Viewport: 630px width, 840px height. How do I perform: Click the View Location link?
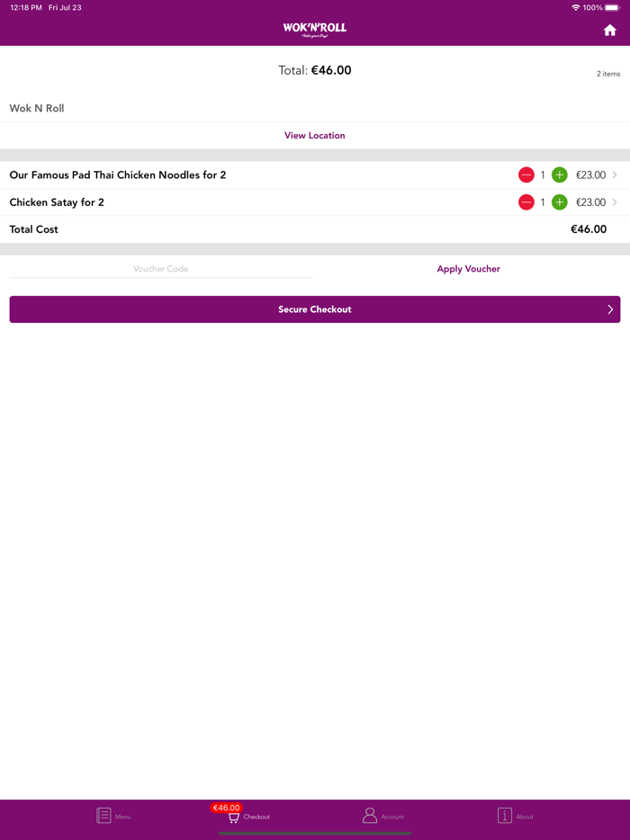[x=315, y=136]
